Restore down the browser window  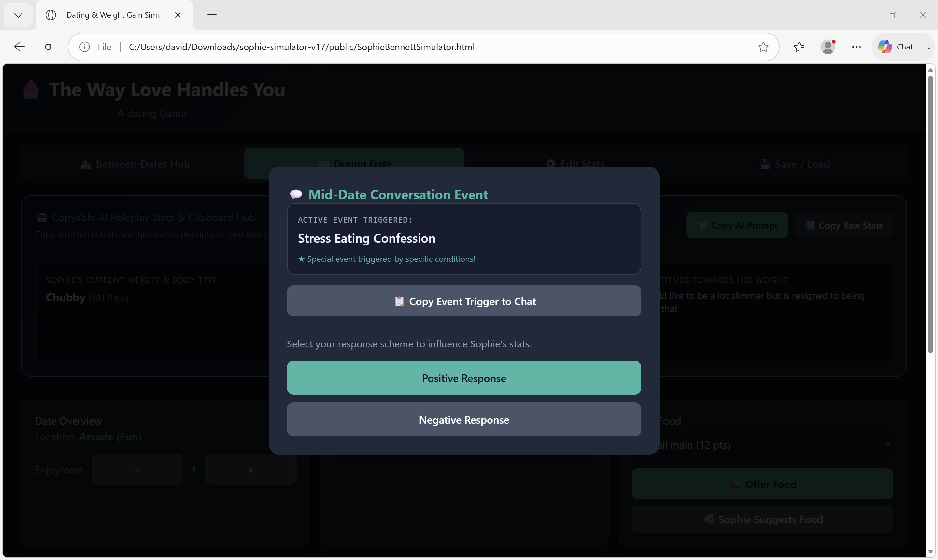(x=893, y=15)
